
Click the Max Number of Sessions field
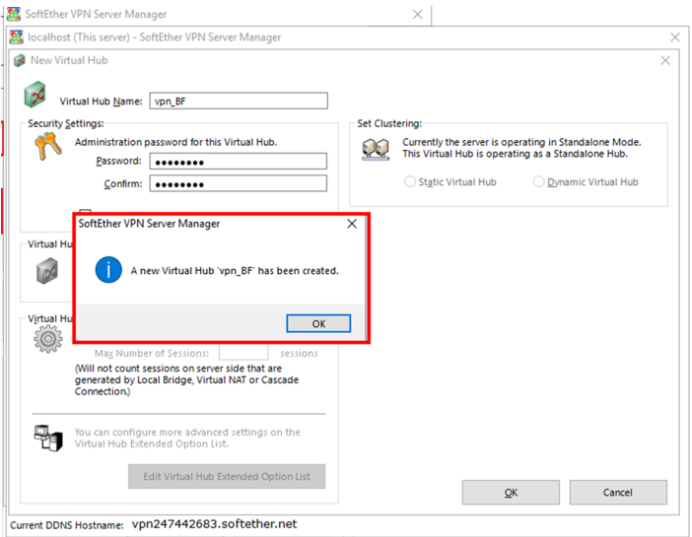coord(243,352)
